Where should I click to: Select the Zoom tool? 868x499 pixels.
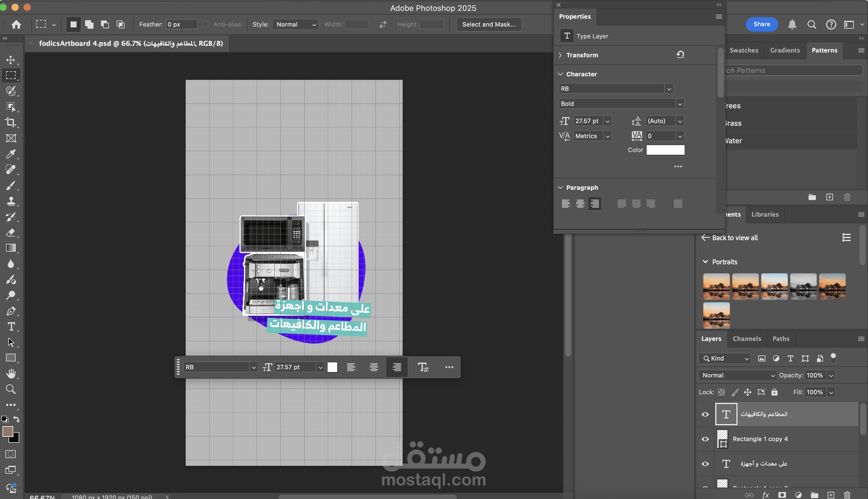point(11,389)
